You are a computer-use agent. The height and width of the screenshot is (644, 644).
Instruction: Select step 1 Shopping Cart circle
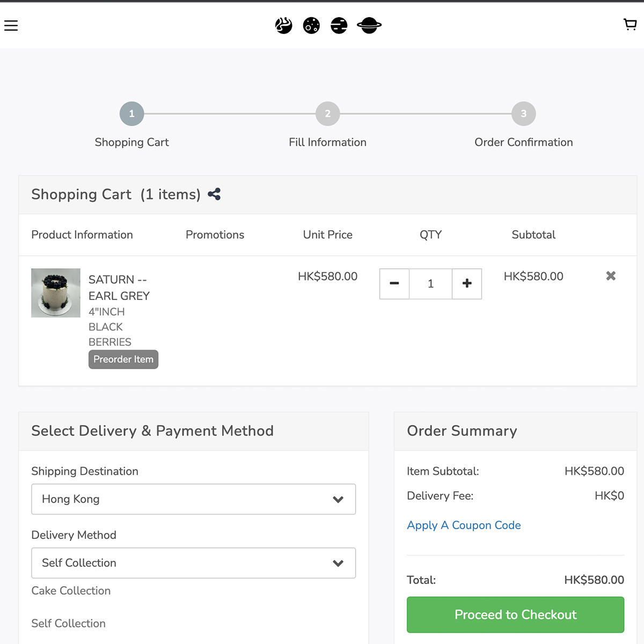pyautogui.click(x=131, y=114)
